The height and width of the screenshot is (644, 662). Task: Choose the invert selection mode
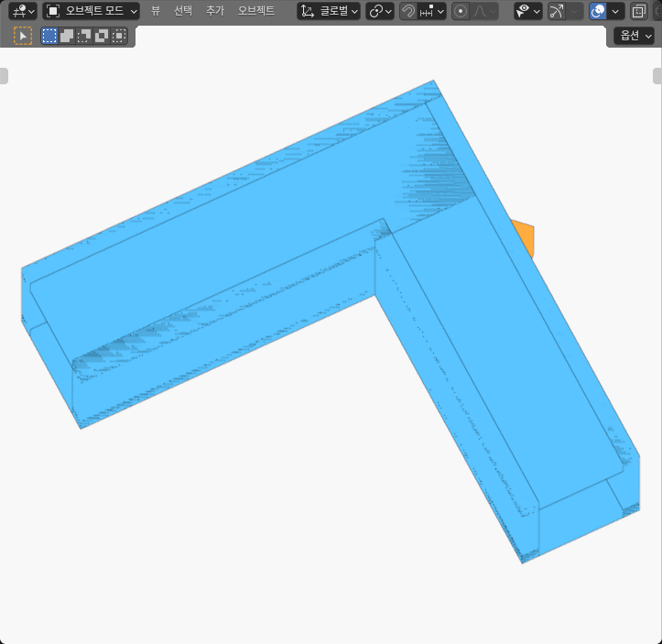click(102, 36)
